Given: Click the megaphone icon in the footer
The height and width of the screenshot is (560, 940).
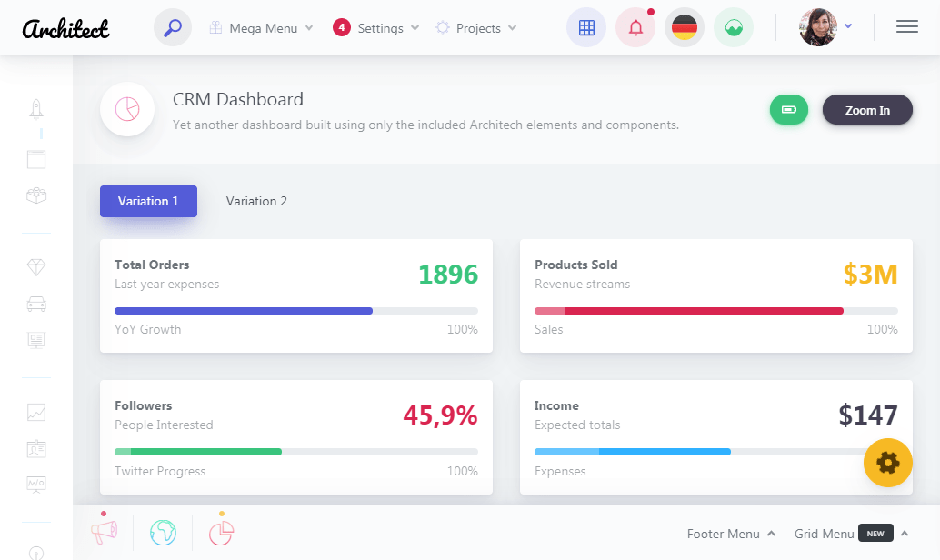Looking at the screenshot, I should (x=104, y=531).
